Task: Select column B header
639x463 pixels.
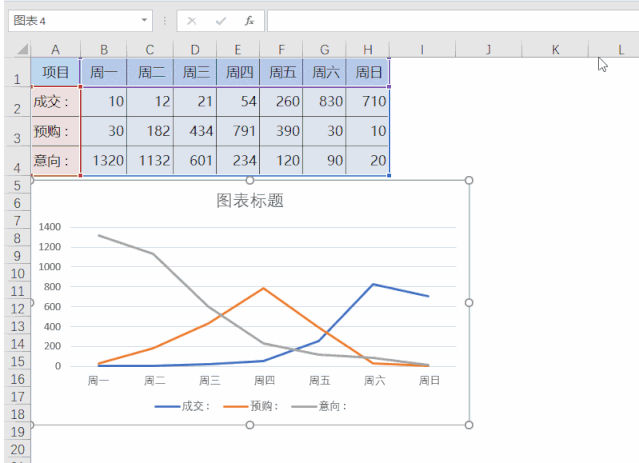Action: (x=104, y=50)
